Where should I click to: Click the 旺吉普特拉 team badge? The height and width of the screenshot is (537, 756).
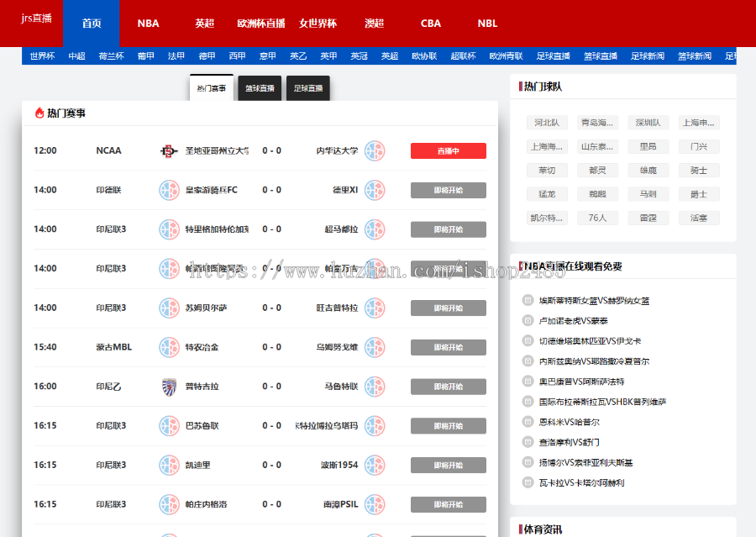pyautogui.click(x=375, y=308)
